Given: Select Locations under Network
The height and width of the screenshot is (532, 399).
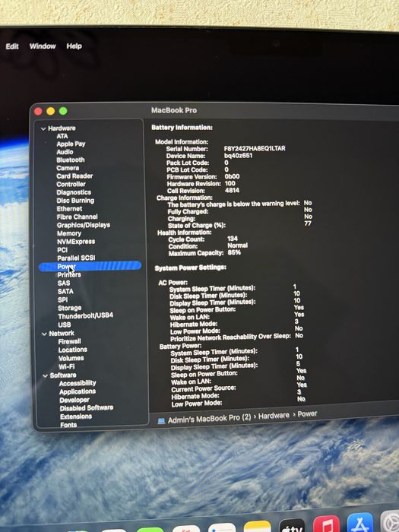Looking at the screenshot, I should (73, 350).
